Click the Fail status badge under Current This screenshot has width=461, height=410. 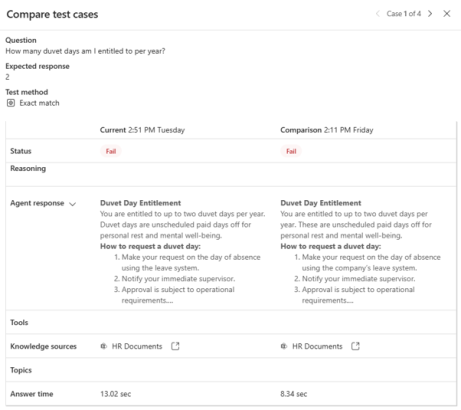click(111, 151)
